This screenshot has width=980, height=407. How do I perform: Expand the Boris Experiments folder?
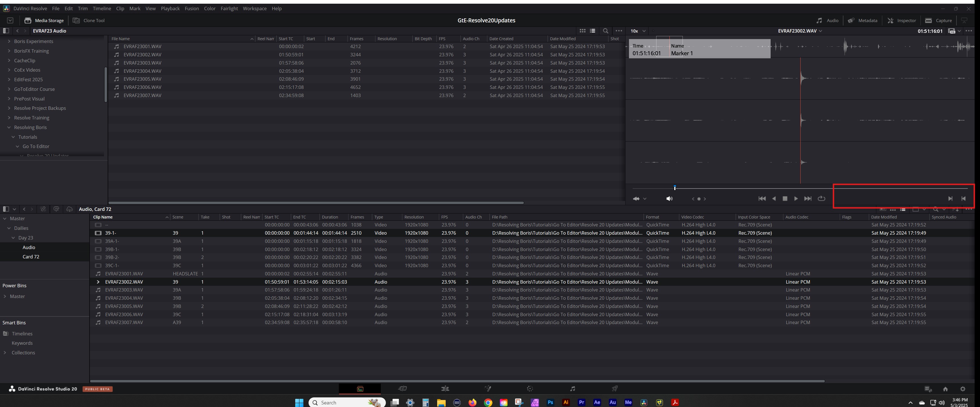tap(9, 41)
